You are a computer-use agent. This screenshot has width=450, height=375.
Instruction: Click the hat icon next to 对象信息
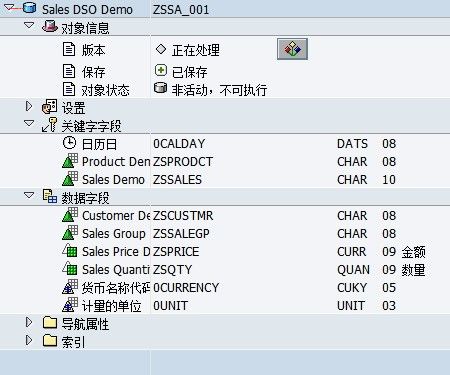pos(49,26)
